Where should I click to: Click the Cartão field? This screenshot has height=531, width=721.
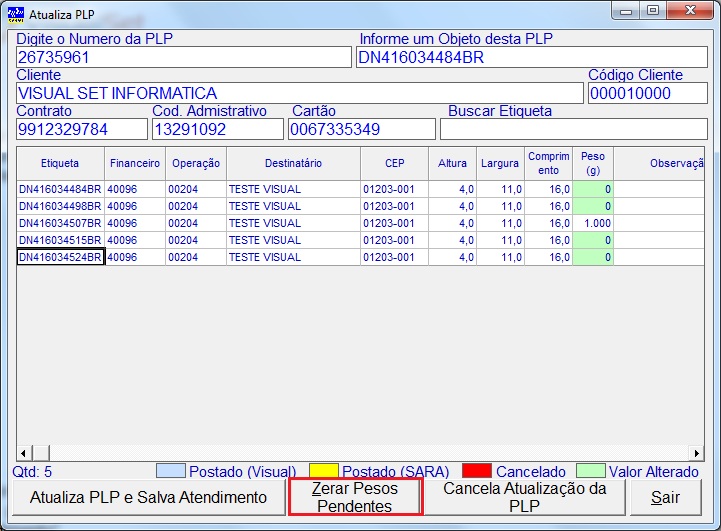pos(361,129)
